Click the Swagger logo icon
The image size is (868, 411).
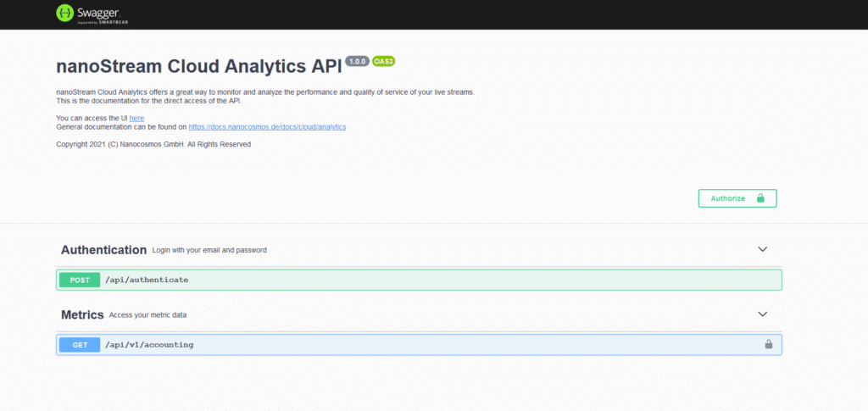64,13
